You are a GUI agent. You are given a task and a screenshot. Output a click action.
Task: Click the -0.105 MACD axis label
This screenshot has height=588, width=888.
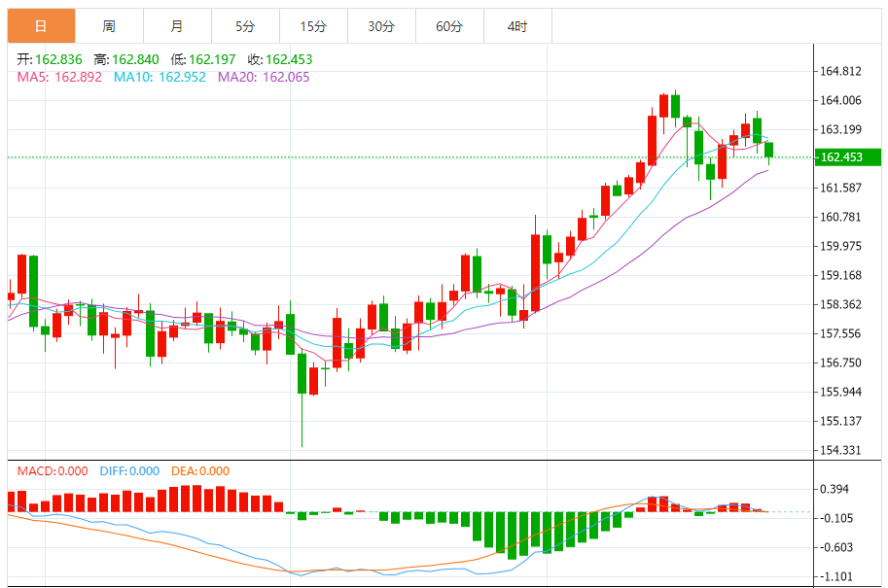pyautogui.click(x=835, y=518)
